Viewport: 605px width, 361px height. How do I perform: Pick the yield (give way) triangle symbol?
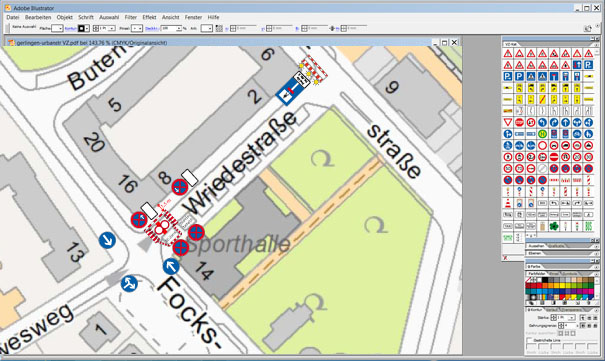coord(508,123)
